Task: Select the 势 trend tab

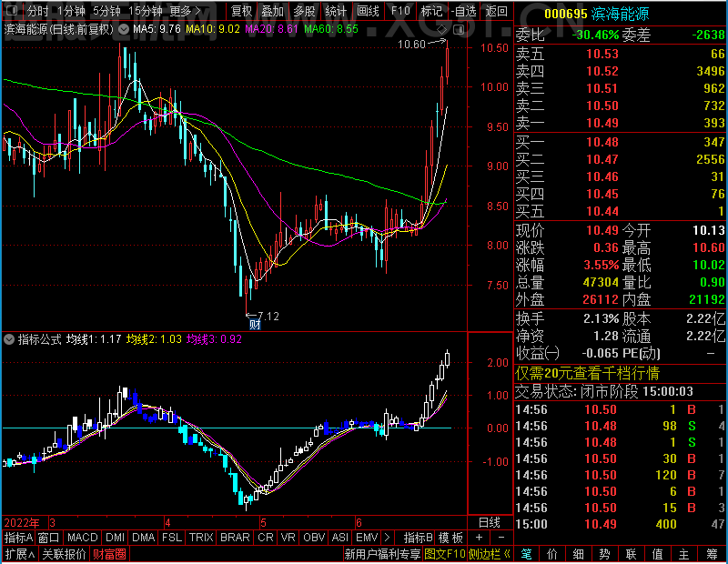Action: pos(604,554)
